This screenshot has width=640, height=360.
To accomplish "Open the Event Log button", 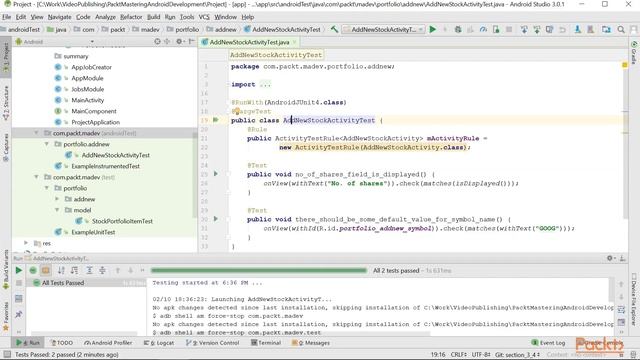I will tap(549, 343).
